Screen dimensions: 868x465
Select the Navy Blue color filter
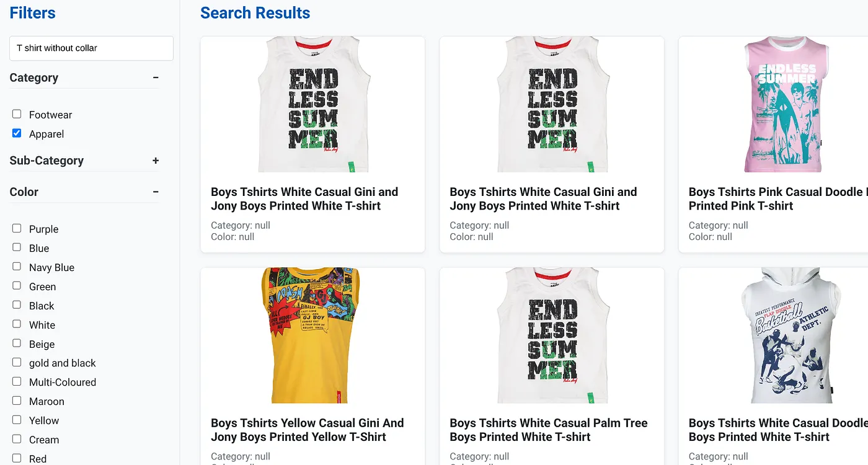(17, 267)
